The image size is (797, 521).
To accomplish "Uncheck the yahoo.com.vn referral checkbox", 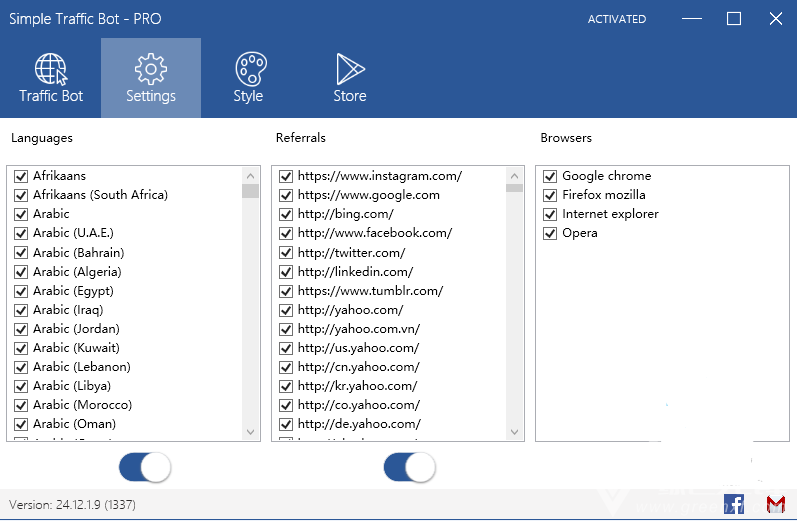I will point(286,329).
